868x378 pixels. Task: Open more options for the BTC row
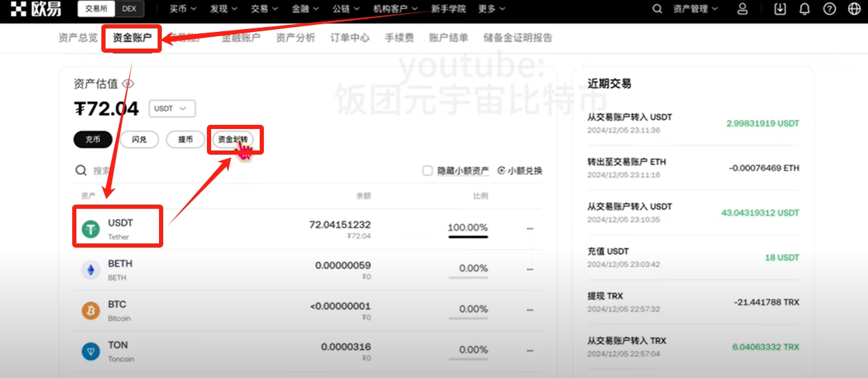coord(530,309)
